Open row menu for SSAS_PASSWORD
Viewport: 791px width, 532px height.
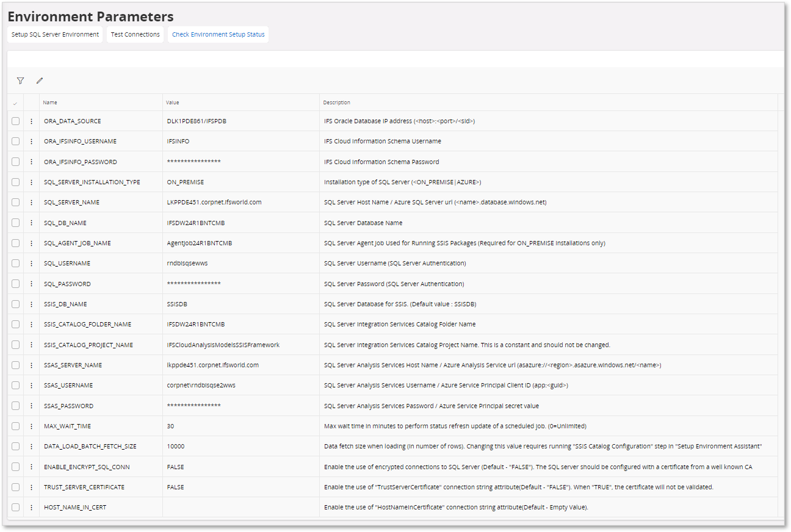[31, 406]
